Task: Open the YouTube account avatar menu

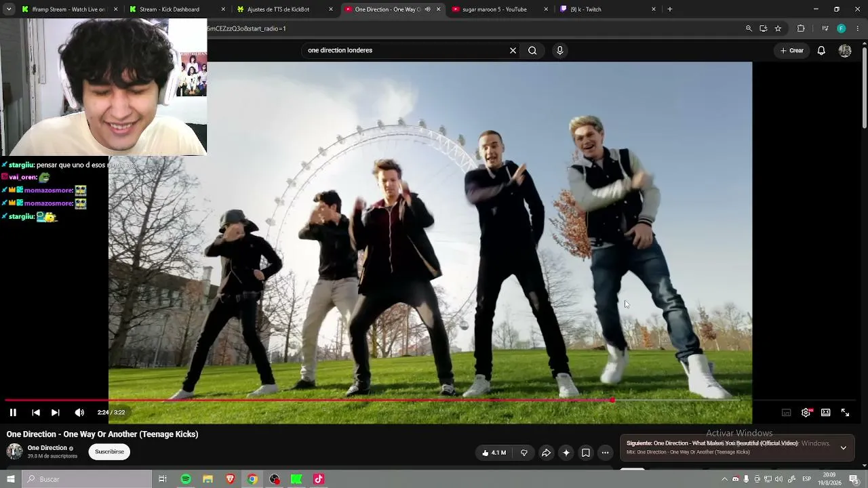Action: 845,50
